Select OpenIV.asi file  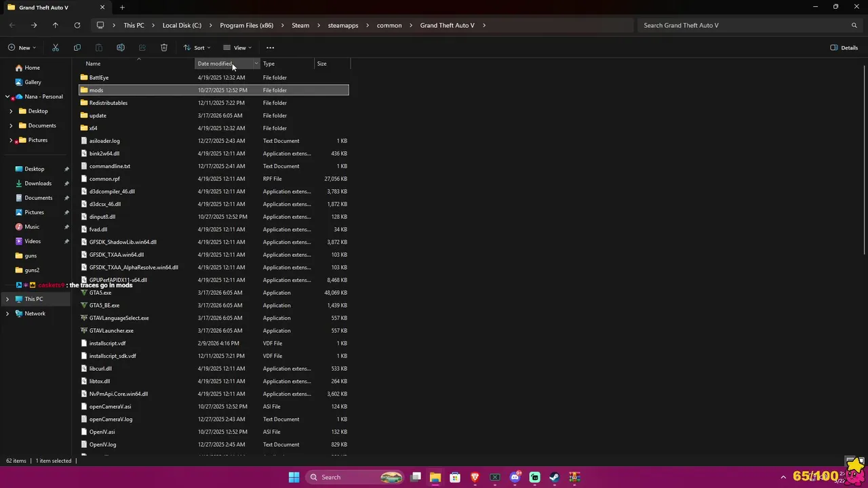(214, 432)
